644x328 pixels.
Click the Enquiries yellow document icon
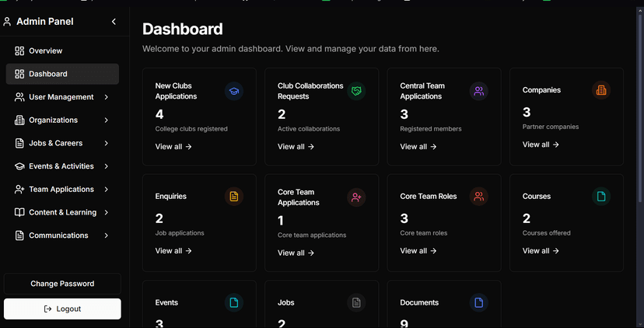233,196
